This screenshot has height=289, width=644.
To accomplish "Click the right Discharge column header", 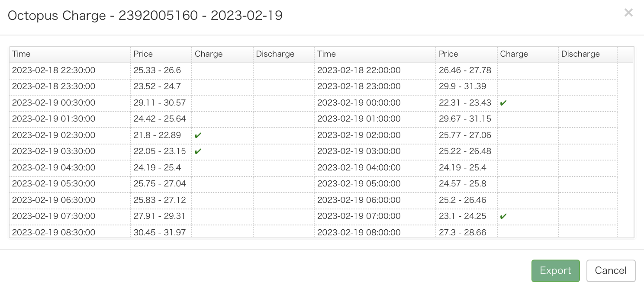I will 587,54.
